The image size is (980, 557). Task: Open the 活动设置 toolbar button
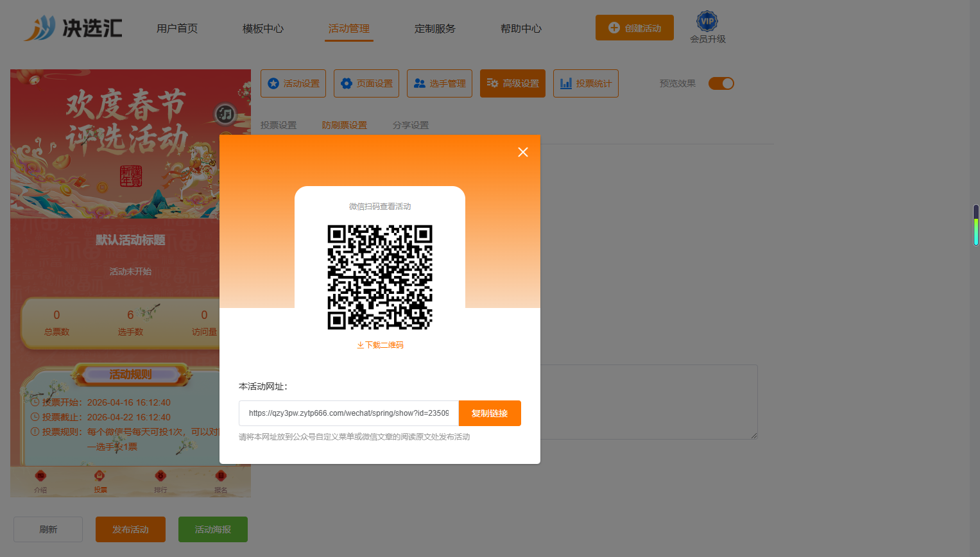point(293,83)
